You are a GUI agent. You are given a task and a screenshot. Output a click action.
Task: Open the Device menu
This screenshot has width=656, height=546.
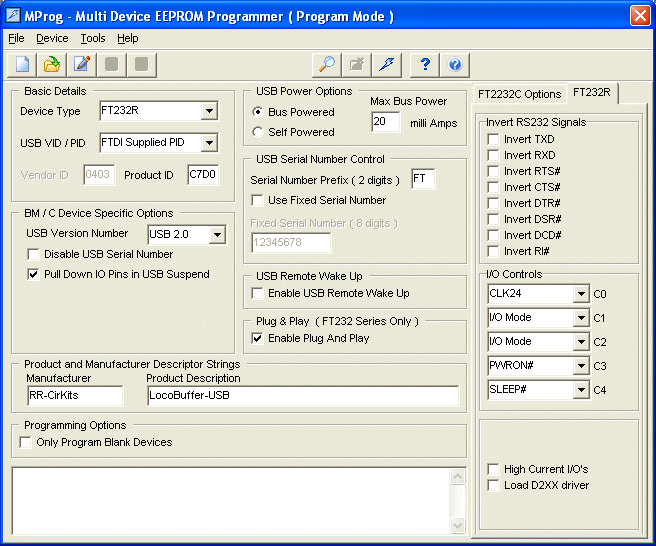[52, 38]
